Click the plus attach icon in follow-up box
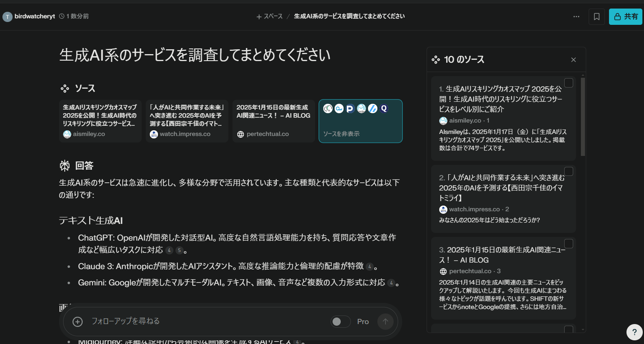 pyautogui.click(x=77, y=322)
